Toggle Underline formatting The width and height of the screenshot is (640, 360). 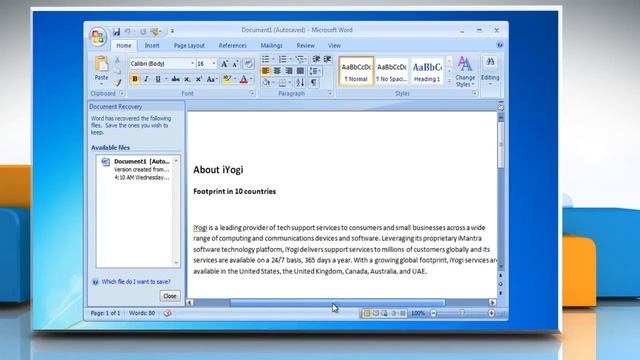(x=158, y=79)
